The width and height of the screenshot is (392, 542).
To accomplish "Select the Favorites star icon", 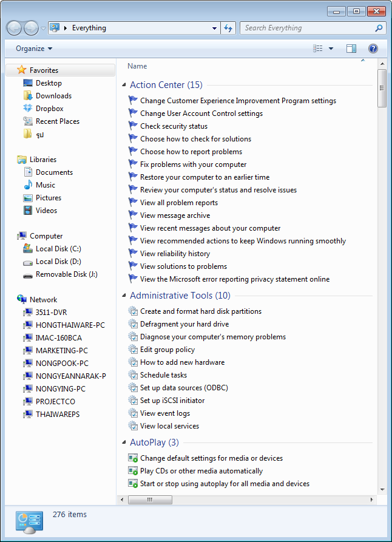I will (x=21, y=70).
